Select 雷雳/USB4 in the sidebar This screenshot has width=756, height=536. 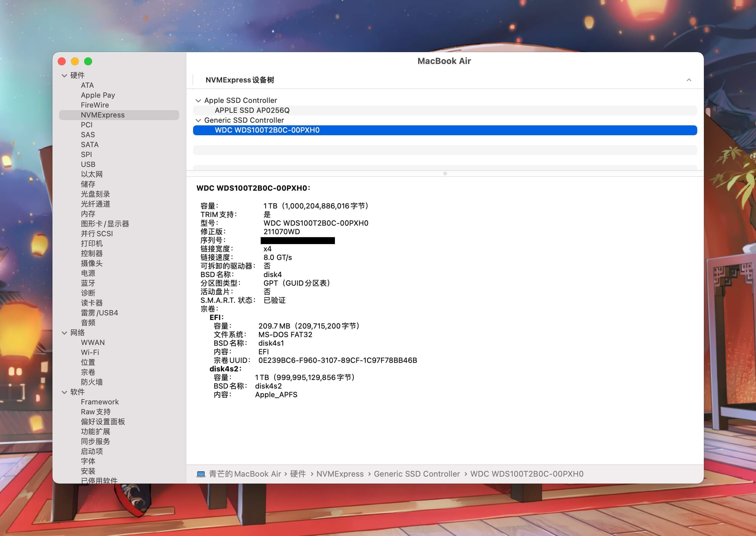(x=99, y=313)
